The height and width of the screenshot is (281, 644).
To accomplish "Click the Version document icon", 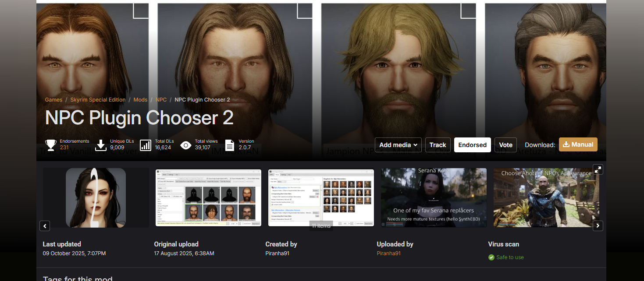I will (229, 145).
